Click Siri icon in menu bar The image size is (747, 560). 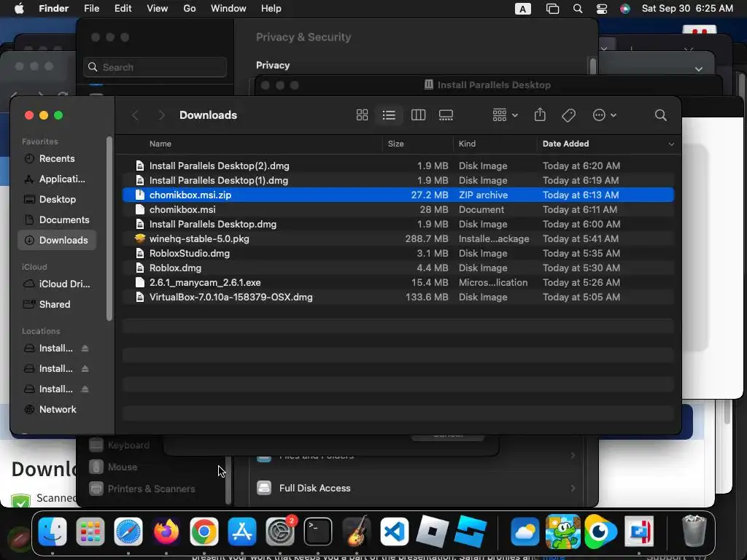pos(625,9)
